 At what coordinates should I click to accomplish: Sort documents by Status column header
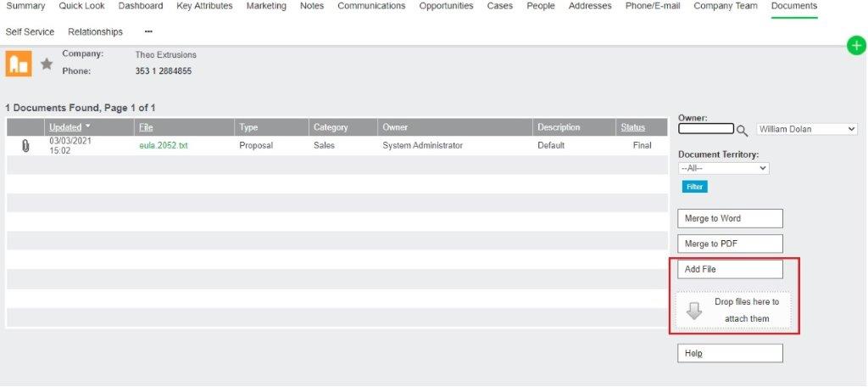(x=632, y=127)
